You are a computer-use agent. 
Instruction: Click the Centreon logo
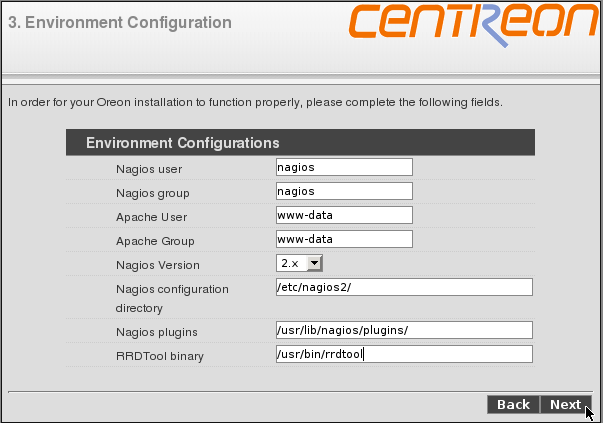click(474, 25)
